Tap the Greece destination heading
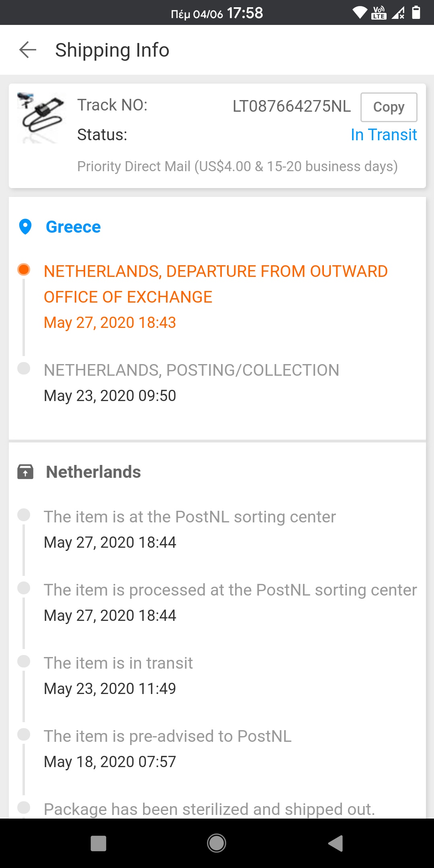This screenshot has height=868, width=434. coord(73,227)
